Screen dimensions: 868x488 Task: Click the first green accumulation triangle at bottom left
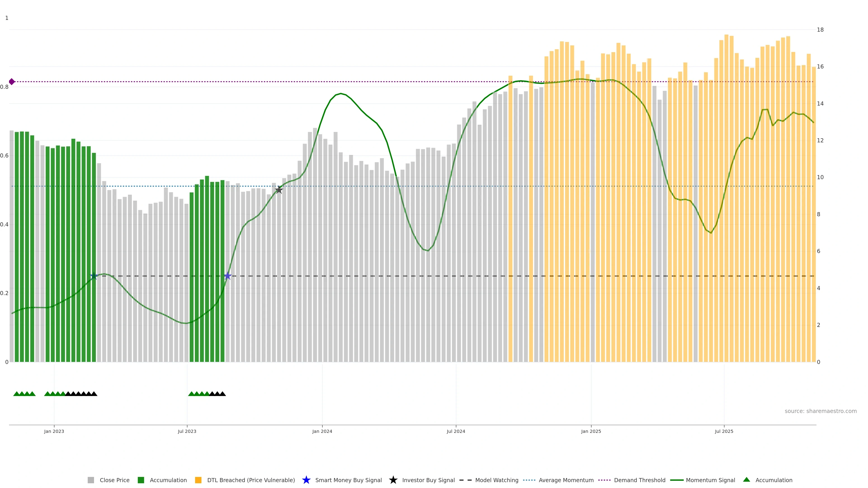(17, 394)
